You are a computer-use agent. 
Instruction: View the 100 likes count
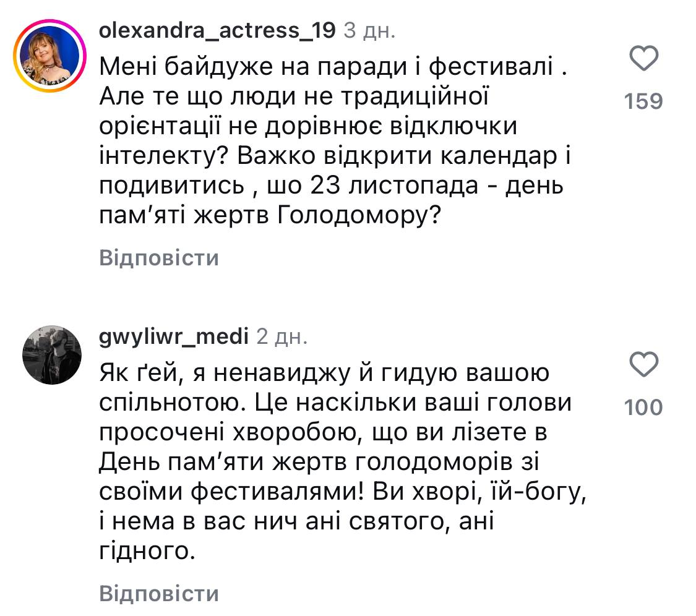coord(643,408)
